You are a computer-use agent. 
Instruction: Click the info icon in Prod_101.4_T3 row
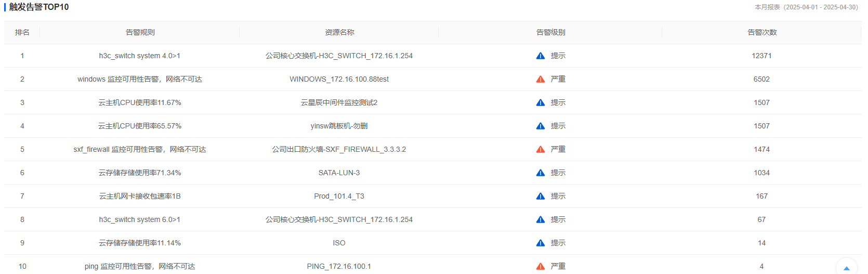click(x=541, y=196)
